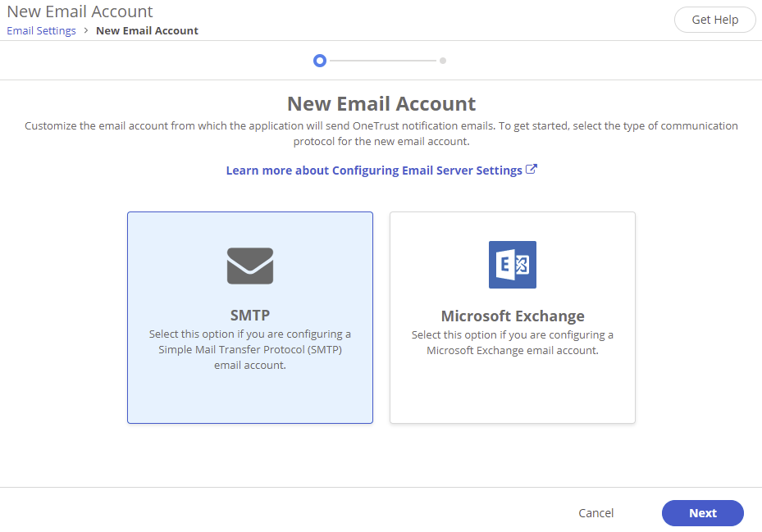Image resolution: width=762 pixels, height=532 pixels.
Task: Click the New Email Account breadcrumb entry
Action: [147, 30]
